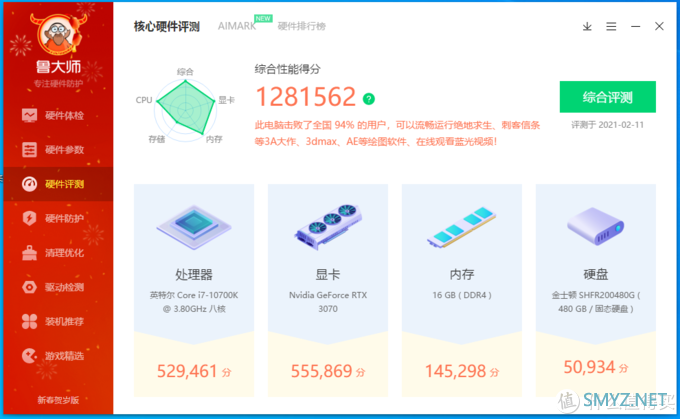Click 显卡 card title

coord(328,274)
